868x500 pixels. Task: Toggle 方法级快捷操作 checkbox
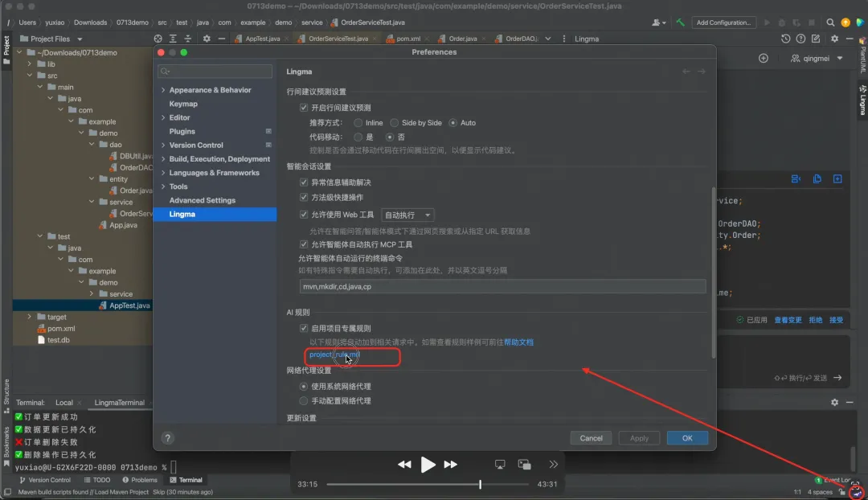pyautogui.click(x=303, y=197)
